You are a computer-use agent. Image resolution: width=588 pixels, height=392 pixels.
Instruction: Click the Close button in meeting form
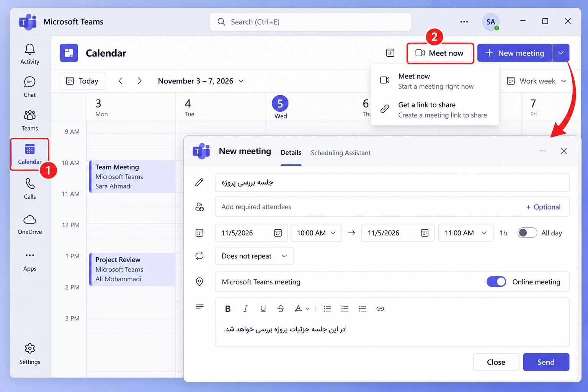click(496, 362)
